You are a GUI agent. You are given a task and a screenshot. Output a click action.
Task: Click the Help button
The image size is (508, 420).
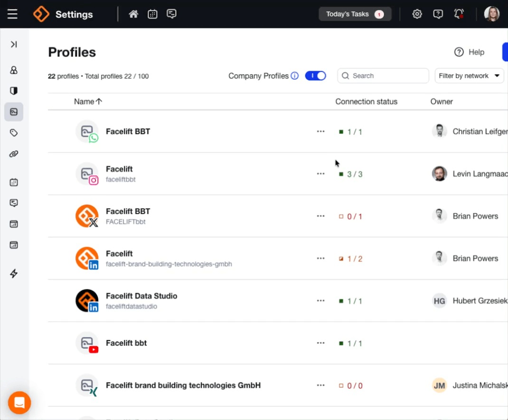tap(469, 52)
